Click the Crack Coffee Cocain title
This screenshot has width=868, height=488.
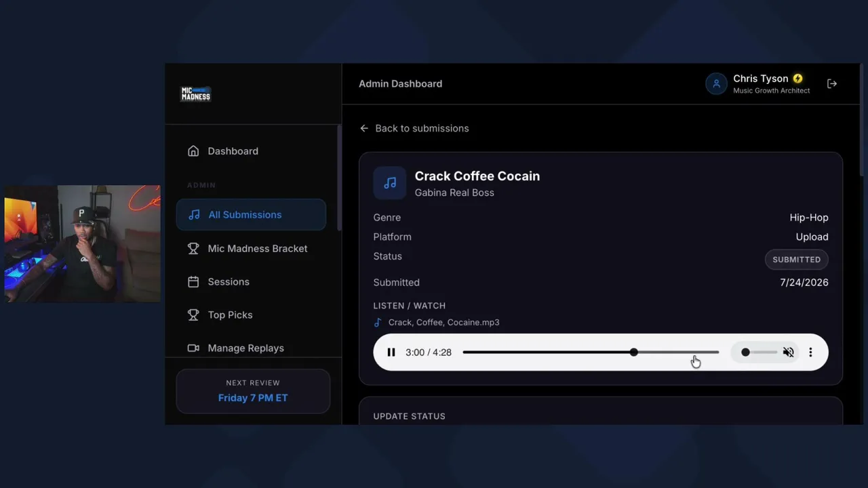pyautogui.click(x=477, y=176)
